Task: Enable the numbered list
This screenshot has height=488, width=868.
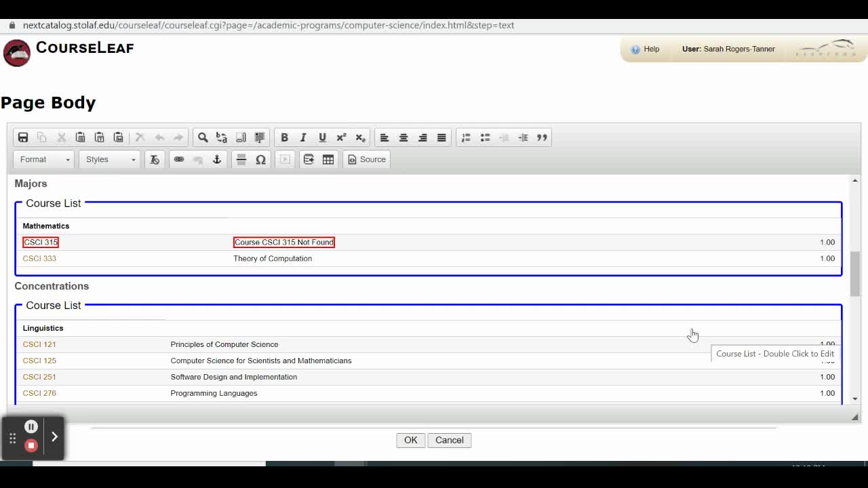Action: 466,137
